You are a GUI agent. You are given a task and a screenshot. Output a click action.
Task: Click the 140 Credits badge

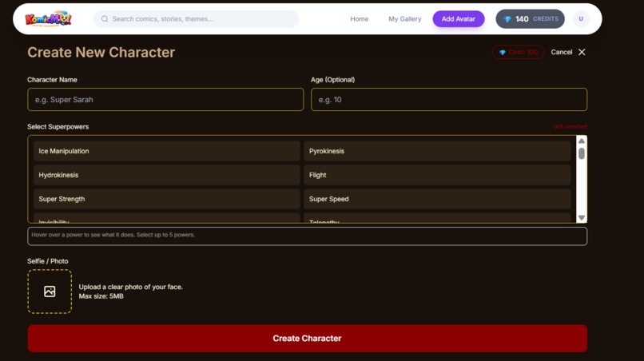tap(530, 19)
